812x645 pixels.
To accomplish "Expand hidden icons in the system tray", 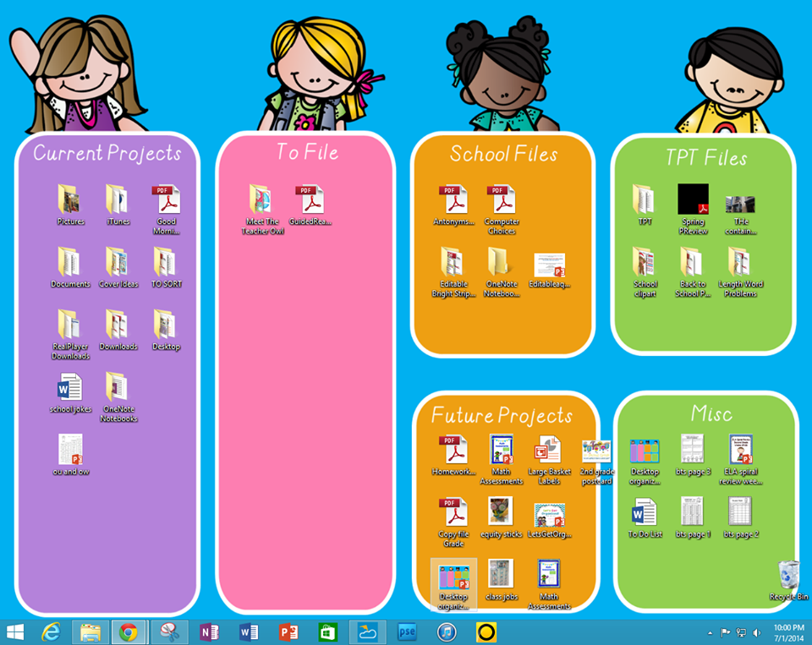I will 710,632.
